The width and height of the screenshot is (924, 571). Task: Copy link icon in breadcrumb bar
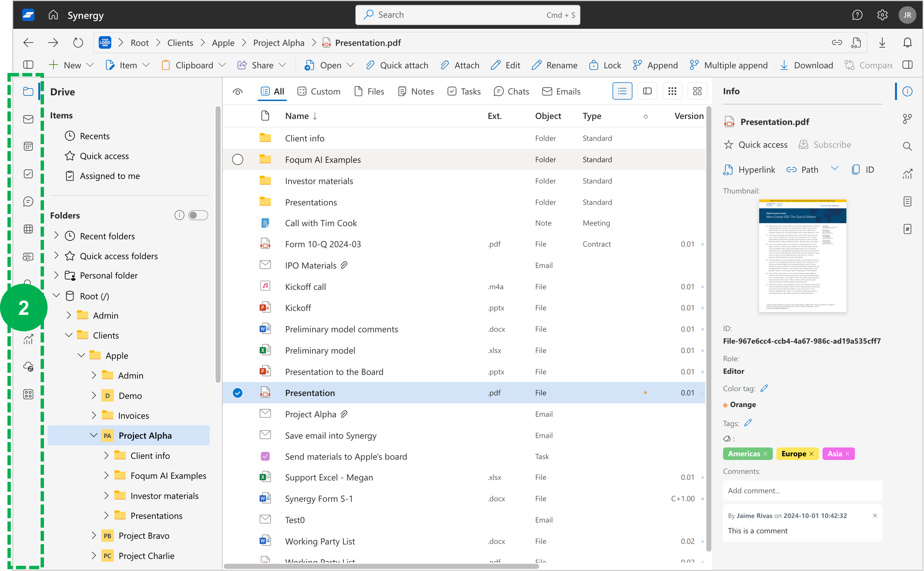(x=837, y=43)
